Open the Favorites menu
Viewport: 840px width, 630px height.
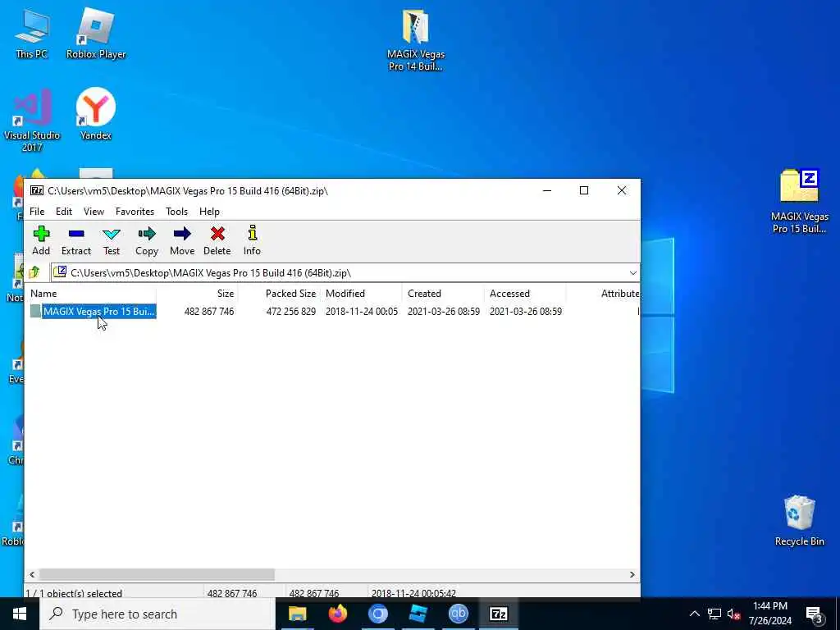[x=135, y=212]
